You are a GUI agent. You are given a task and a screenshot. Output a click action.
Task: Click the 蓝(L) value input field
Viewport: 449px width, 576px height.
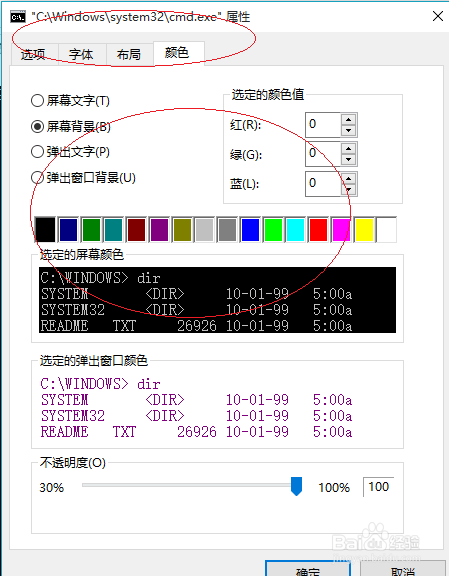[x=323, y=184]
